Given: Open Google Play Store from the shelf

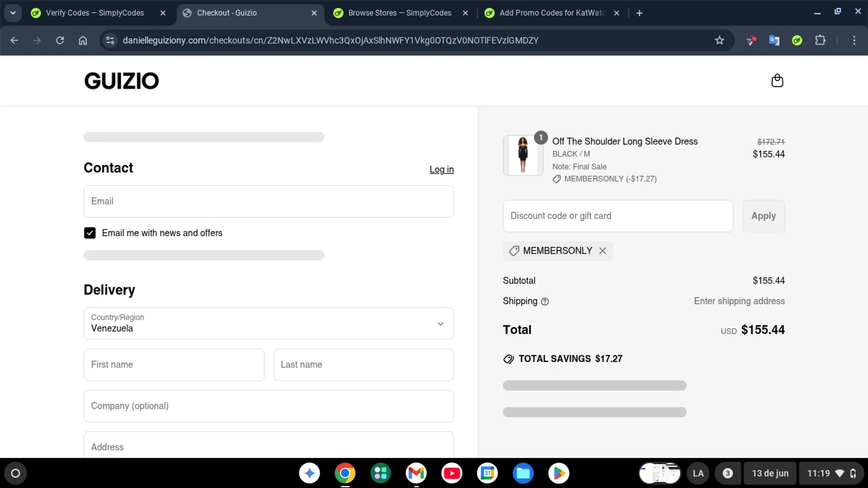Looking at the screenshot, I should tap(558, 474).
